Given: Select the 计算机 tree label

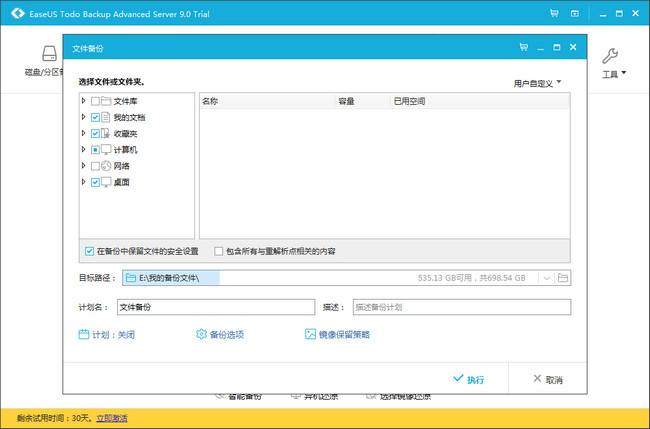Looking at the screenshot, I should point(125,150).
